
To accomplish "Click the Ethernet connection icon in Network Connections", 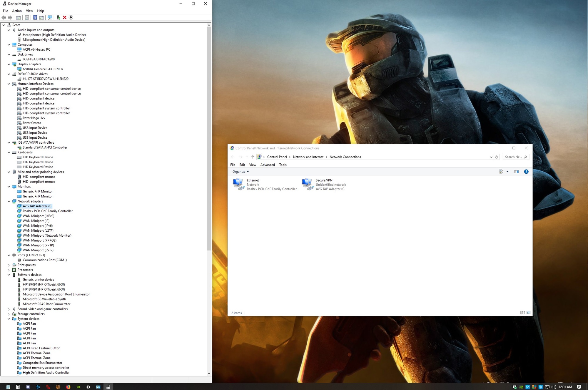I will (238, 185).
